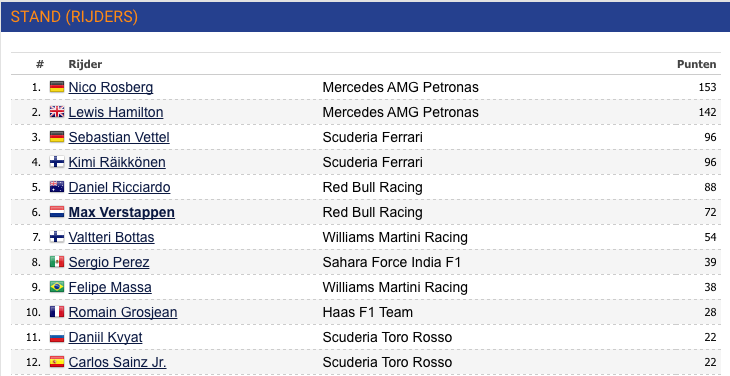Click the Dutch flag beside Max Verstappen
The image size is (730, 376).
point(57,212)
